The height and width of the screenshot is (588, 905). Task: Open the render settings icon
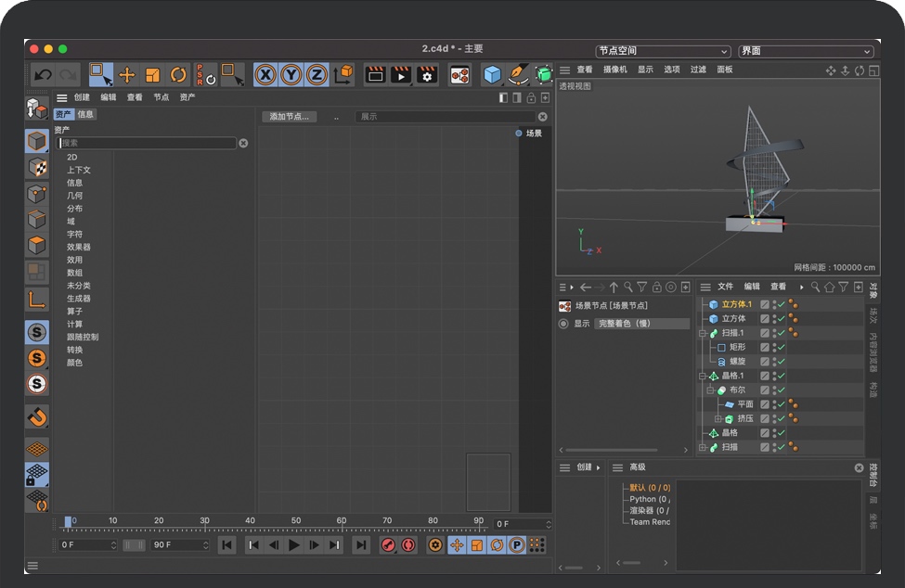pyautogui.click(x=428, y=74)
